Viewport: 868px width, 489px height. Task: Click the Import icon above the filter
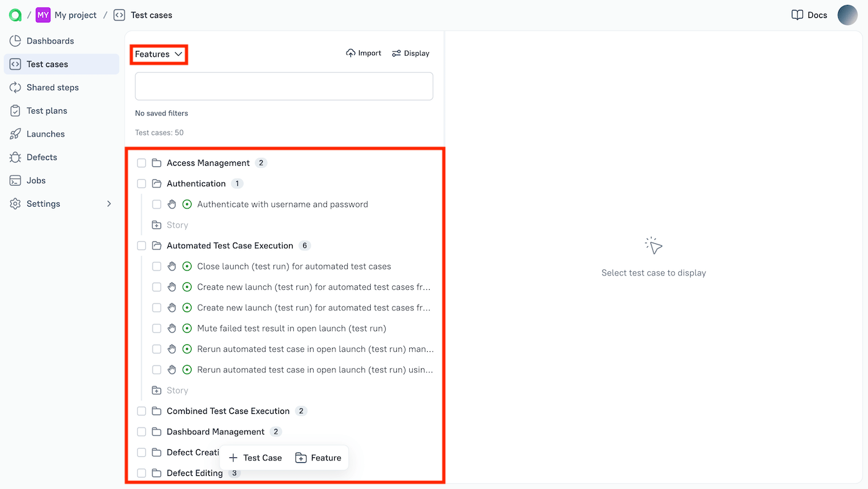(x=351, y=53)
